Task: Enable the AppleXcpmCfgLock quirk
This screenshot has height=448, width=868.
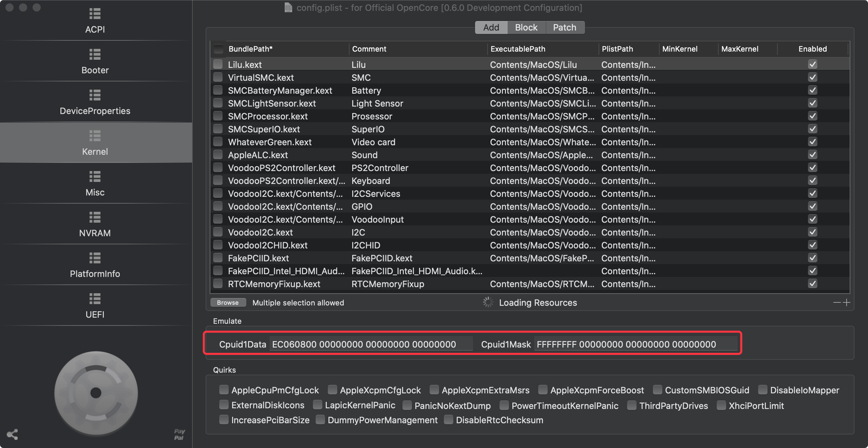Action: tap(332, 390)
